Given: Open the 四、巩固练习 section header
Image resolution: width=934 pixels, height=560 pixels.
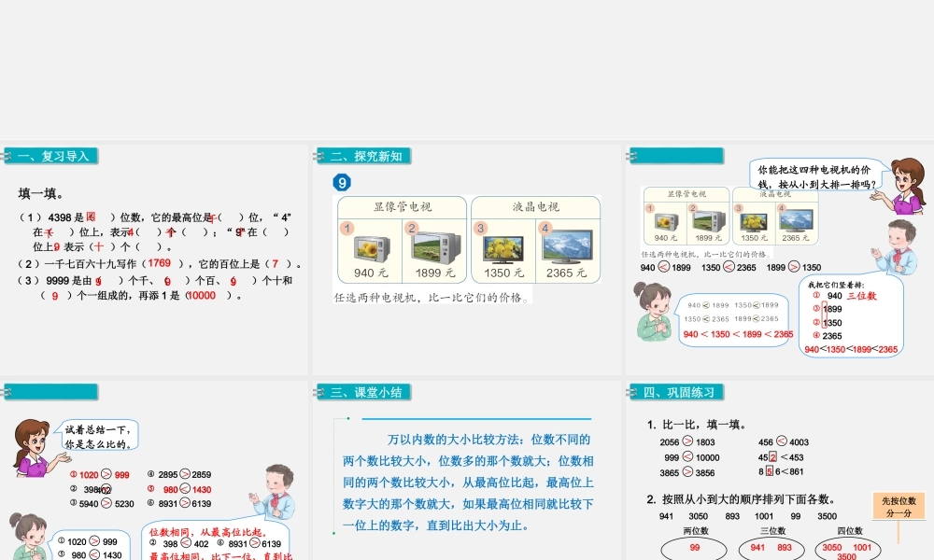Looking at the screenshot, I should pyautogui.click(x=676, y=392).
